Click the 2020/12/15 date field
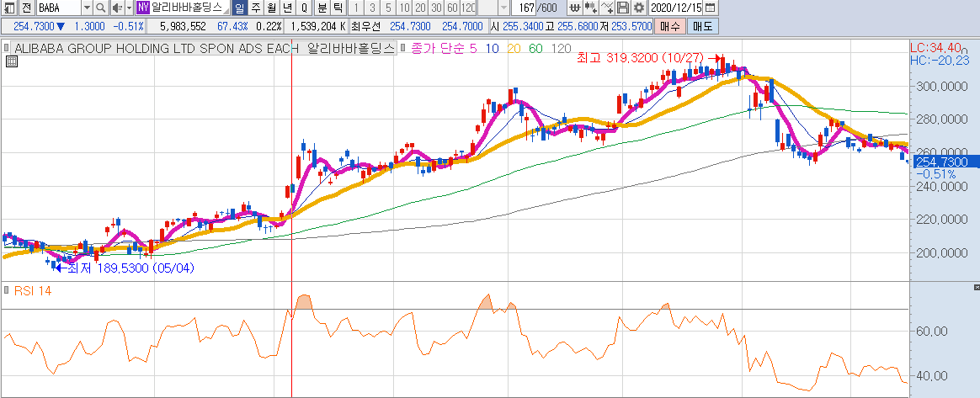Image resolution: width=980 pixels, height=398 pixels. click(x=676, y=8)
